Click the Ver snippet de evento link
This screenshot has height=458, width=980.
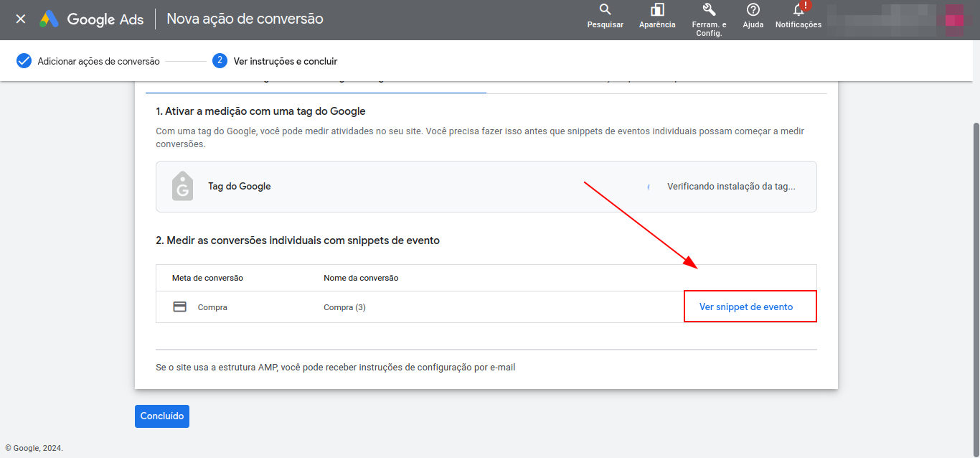746,307
